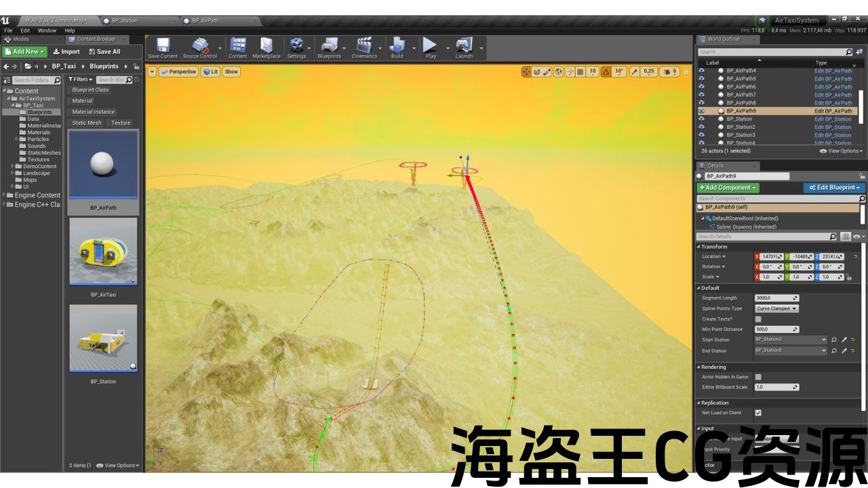Click the Build toolbar icon
Screen dimensions: 868x488
click(x=397, y=47)
